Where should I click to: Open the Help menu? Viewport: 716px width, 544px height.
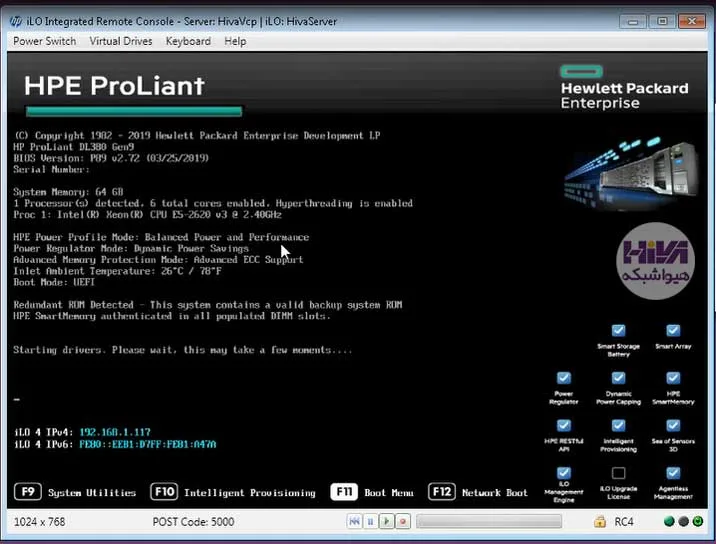pos(235,41)
